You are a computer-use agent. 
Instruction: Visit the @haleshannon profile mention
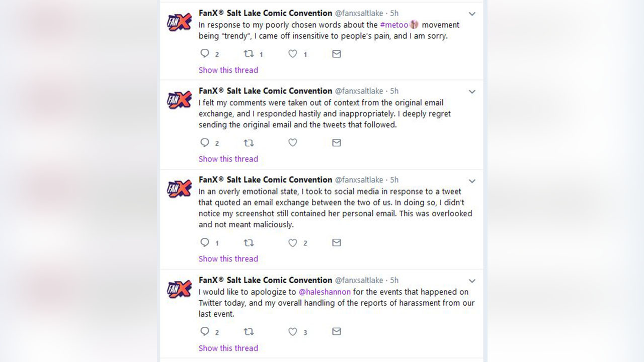pos(325,292)
